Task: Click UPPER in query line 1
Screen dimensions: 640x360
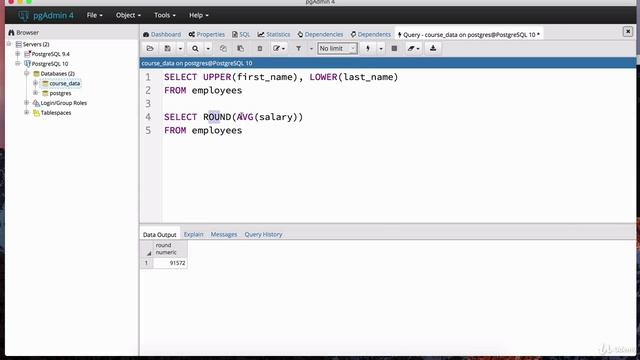Action: pos(217,77)
